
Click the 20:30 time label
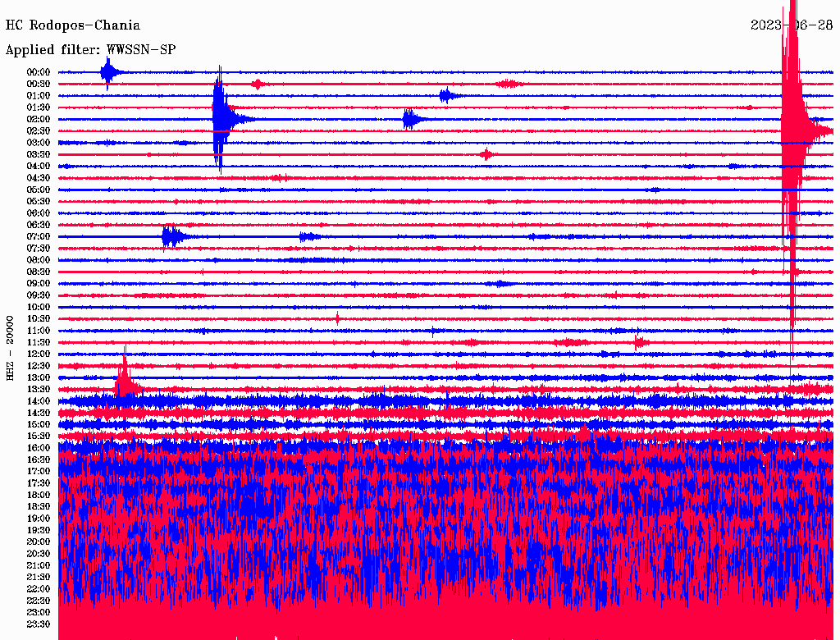(x=39, y=554)
